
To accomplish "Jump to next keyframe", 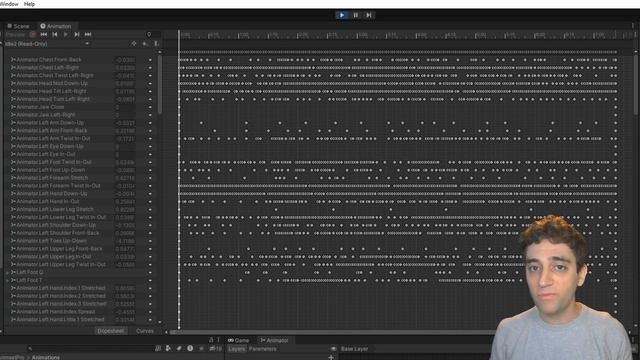I will point(76,35).
